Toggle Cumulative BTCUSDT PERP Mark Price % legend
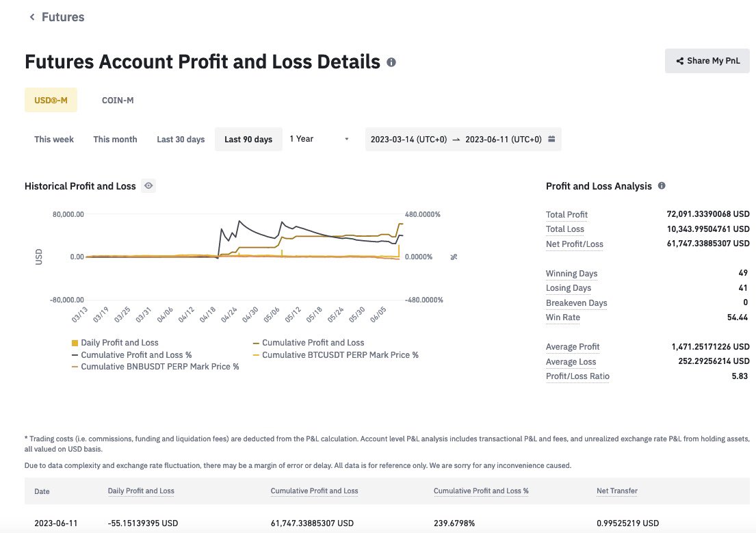The width and height of the screenshot is (756, 533). point(335,355)
